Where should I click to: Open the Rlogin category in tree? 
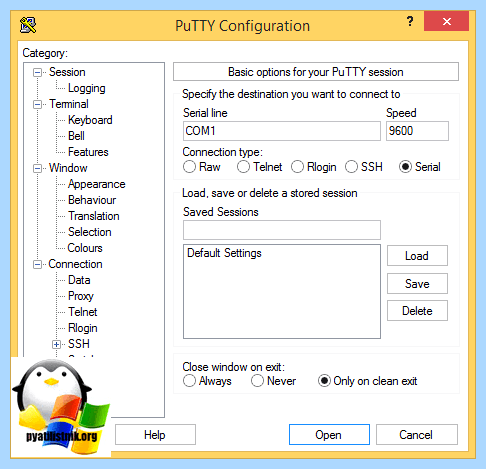83,328
